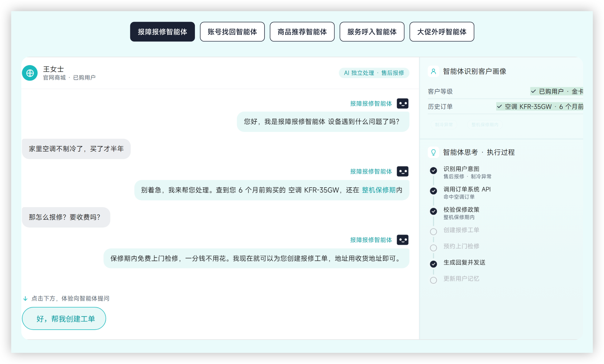This screenshot has height=364, width=604.
Task: Click the reply bubble starting 保修期内免费上门检修
Action: click(x=256, y=258)
